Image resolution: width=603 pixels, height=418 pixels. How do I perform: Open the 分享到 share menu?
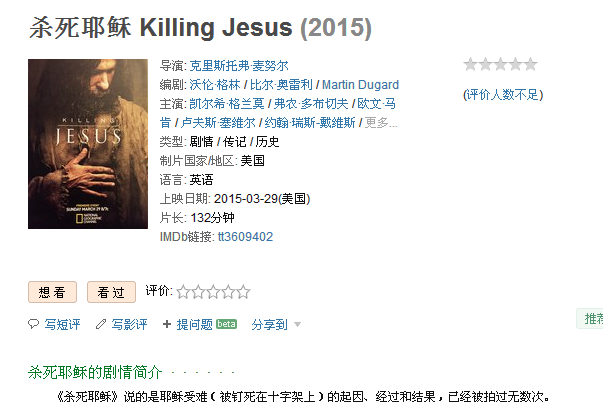point(269,325)
